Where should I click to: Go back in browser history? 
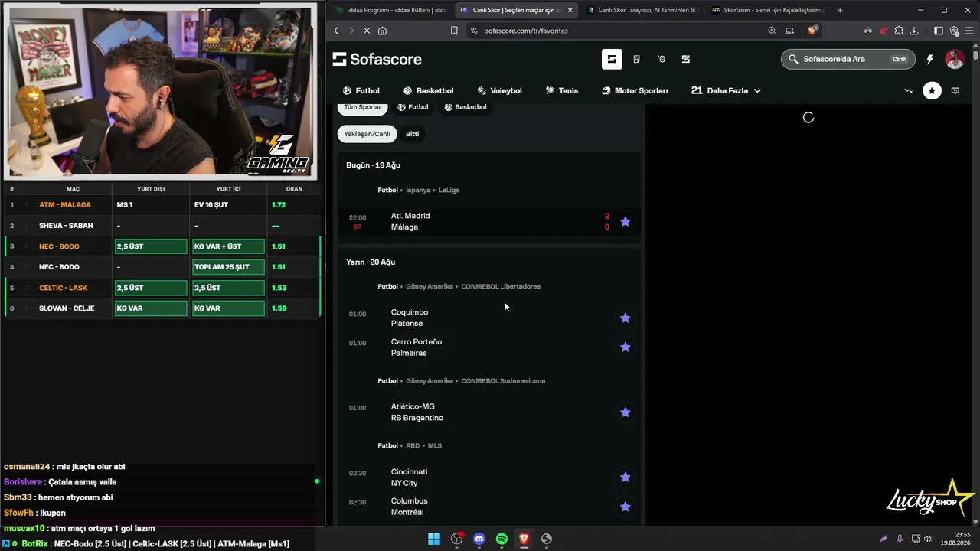click(336, 31)
